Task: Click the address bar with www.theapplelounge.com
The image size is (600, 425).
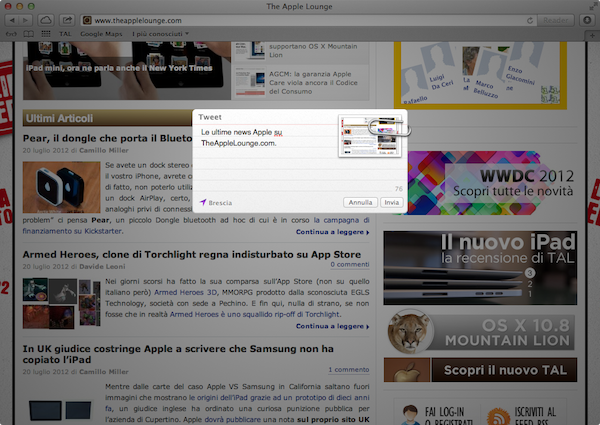Action: 306,20
